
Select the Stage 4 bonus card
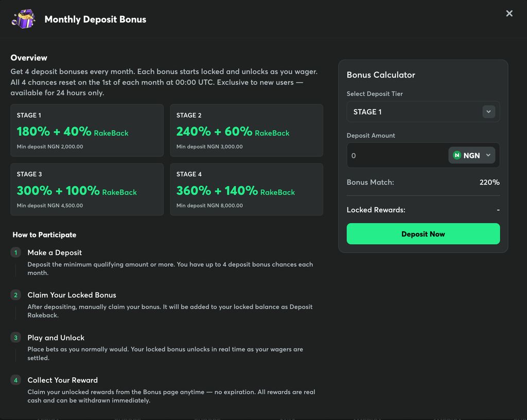247,189
